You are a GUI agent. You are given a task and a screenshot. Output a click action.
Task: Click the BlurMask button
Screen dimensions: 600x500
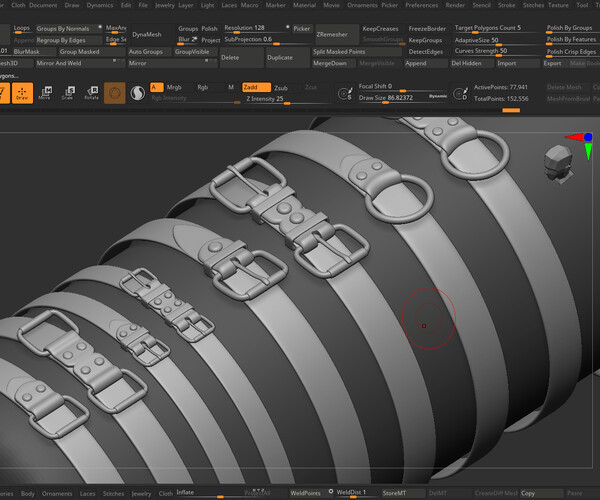(34, 52)
